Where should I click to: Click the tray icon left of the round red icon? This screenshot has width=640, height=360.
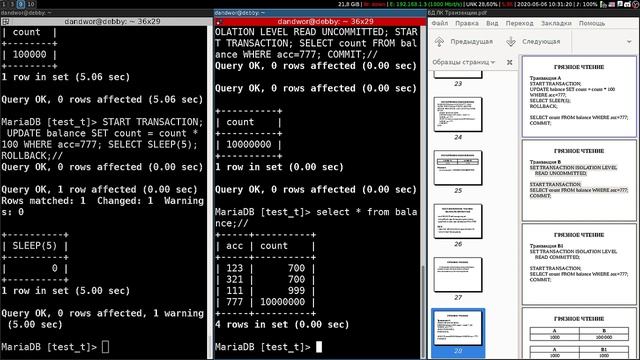(x=627, y=4)
